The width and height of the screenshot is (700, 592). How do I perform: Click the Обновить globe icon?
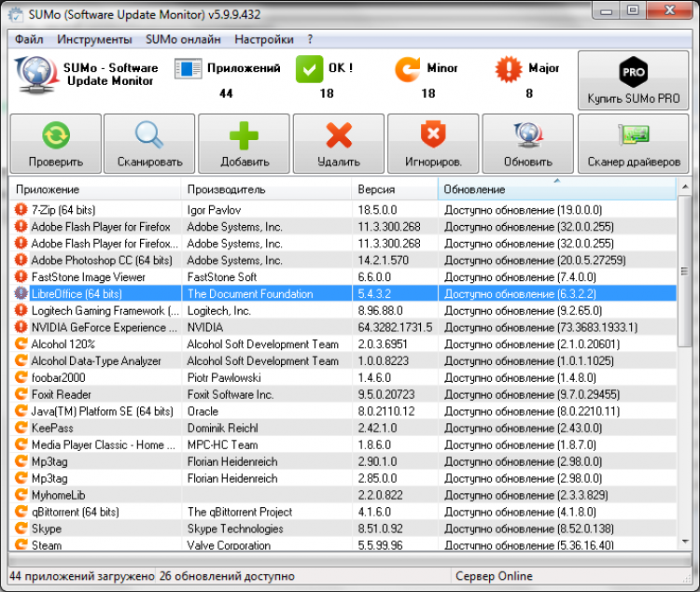pyautogui.click(x=528, y=135)
